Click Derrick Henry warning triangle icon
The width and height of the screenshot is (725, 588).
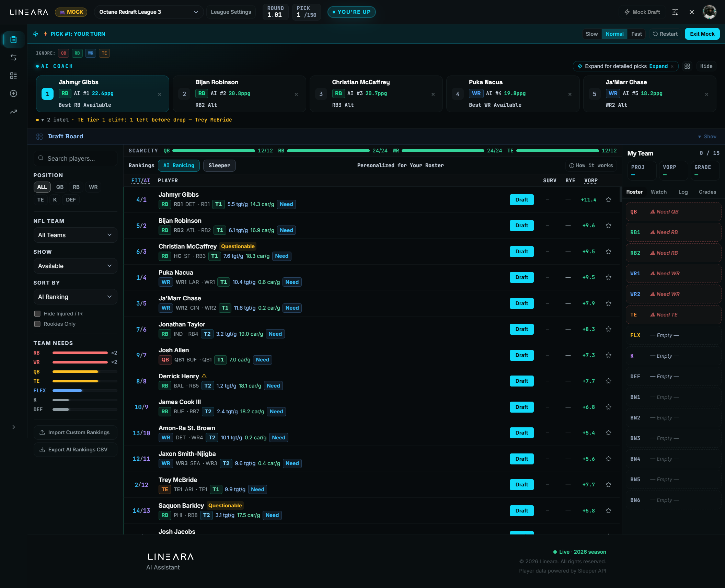click(204, 376)
